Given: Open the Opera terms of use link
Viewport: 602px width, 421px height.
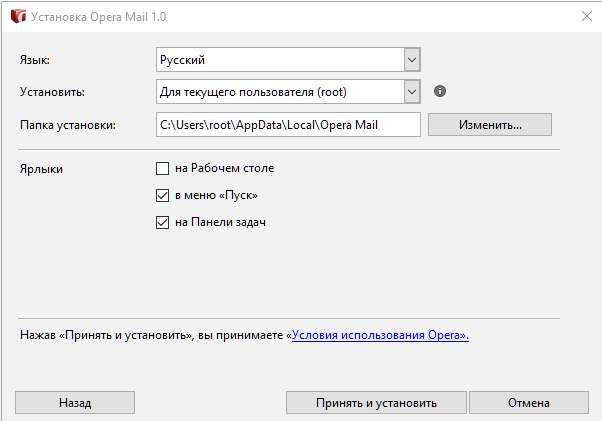Looking at the screenshot, I should click(380, 335).
